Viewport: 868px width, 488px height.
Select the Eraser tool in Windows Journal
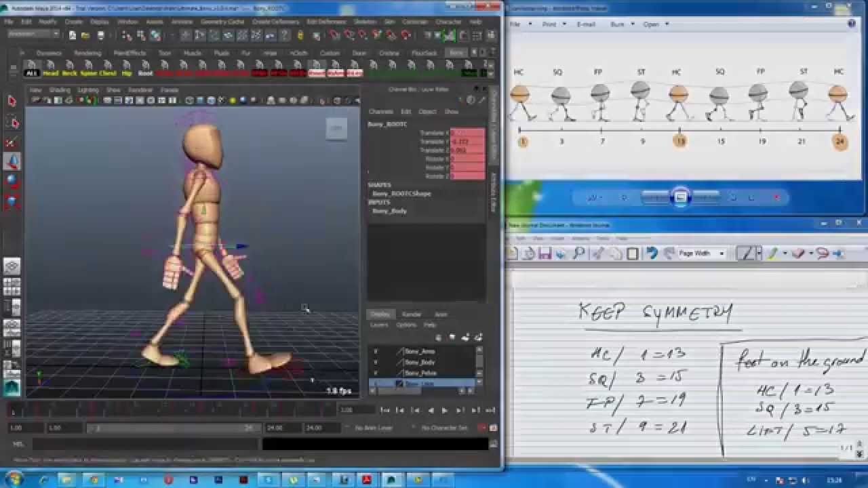797,253
